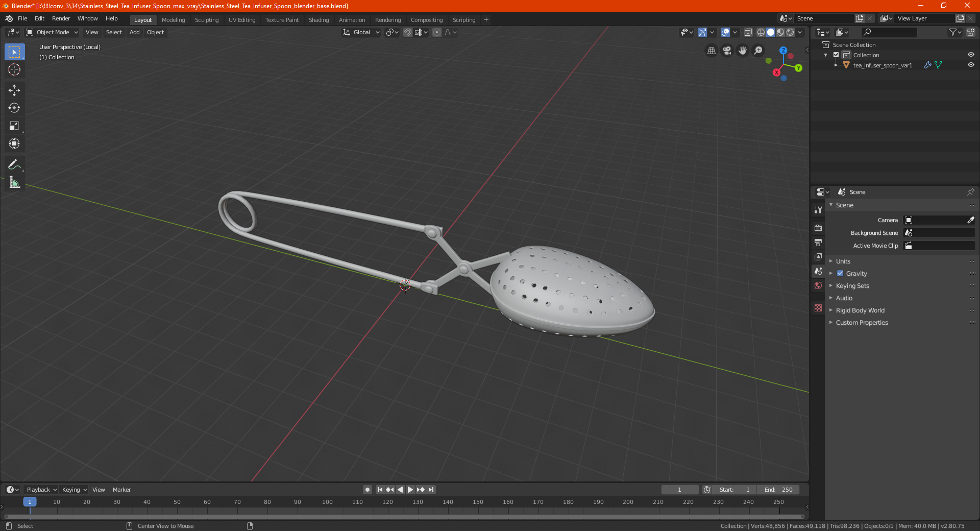980x531 pixels.
Task: Open the Texture properties tab
Action: (818, 308)
